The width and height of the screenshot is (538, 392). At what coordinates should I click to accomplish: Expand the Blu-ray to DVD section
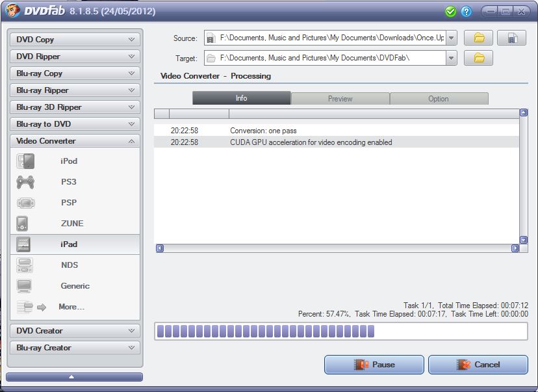click(75, 124)
